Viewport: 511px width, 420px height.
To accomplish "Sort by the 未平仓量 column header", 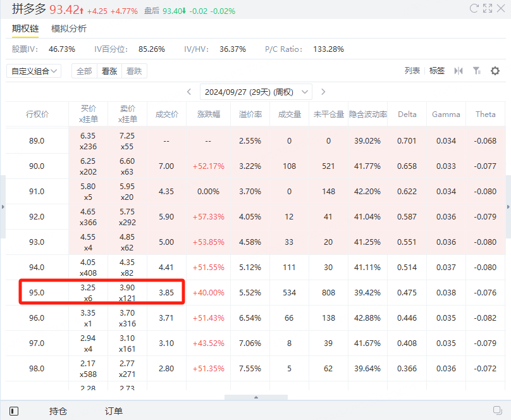I will click(328, 114).
